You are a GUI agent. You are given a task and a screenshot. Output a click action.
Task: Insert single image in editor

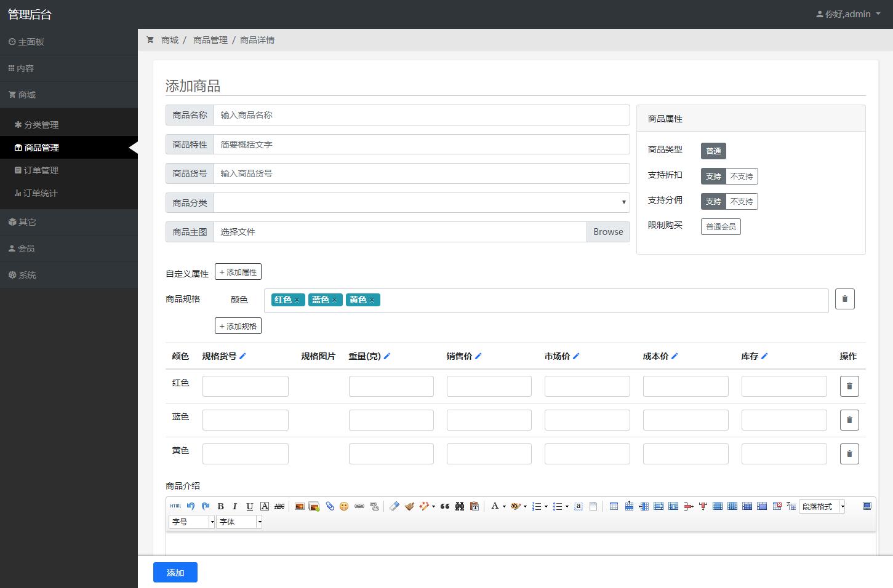coord(300,506)
